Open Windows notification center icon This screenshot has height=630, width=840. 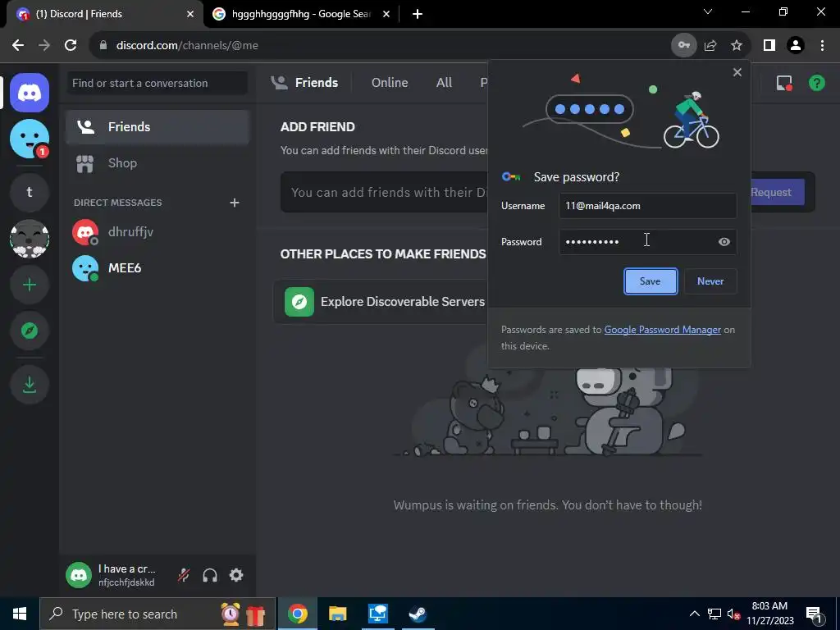pyautogui.click(x=813, y=614)
